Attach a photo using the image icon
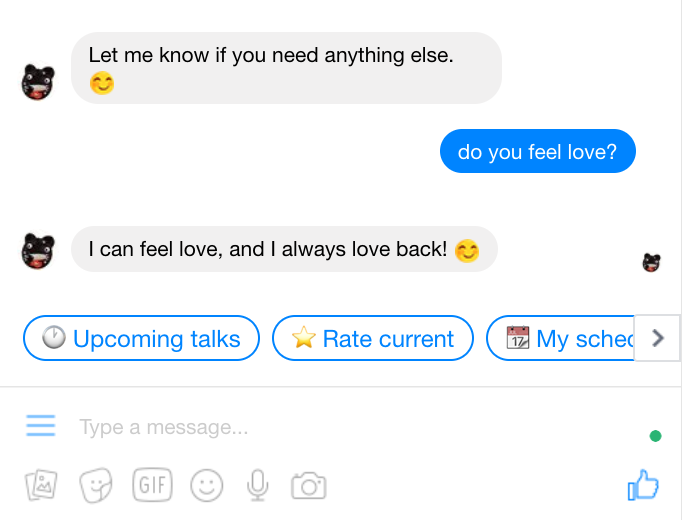The width and height of the screenshot is (682, 520). [41, 484]
